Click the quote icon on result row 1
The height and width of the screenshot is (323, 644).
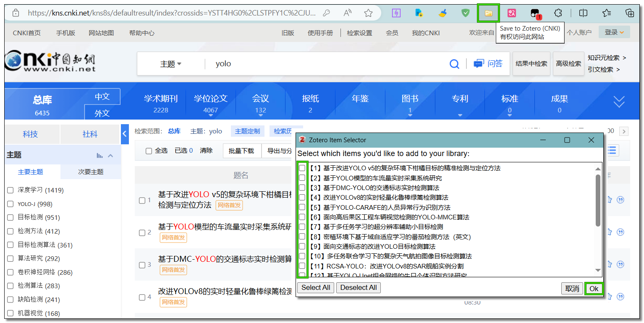[620, 200]
